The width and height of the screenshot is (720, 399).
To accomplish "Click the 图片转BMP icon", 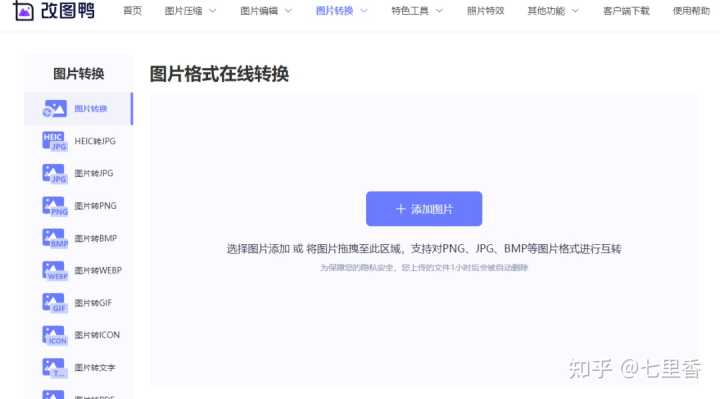I will [55, 238].
